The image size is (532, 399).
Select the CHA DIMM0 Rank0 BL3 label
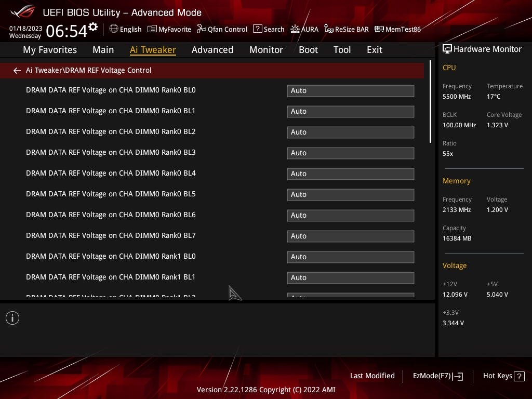tap(111, 152)
